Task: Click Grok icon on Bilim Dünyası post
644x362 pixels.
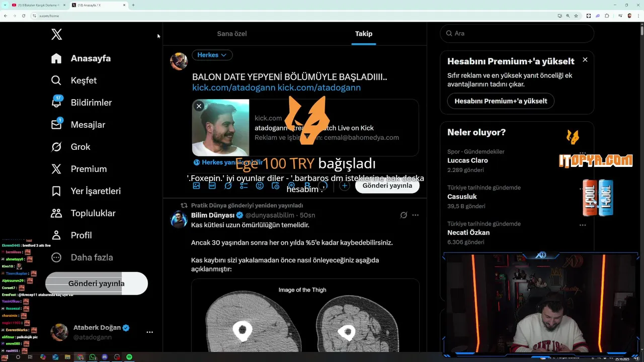Action: [404, 215]
